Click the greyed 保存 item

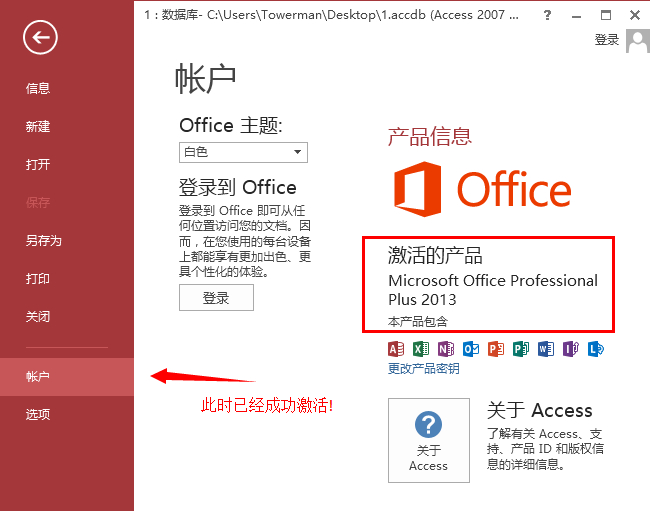[x=67, y=203]
